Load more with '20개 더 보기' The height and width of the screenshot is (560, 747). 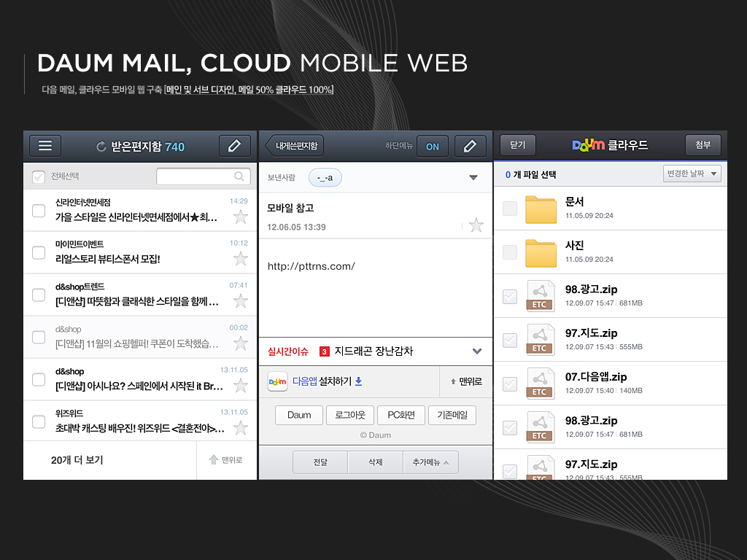pos(77,460)
